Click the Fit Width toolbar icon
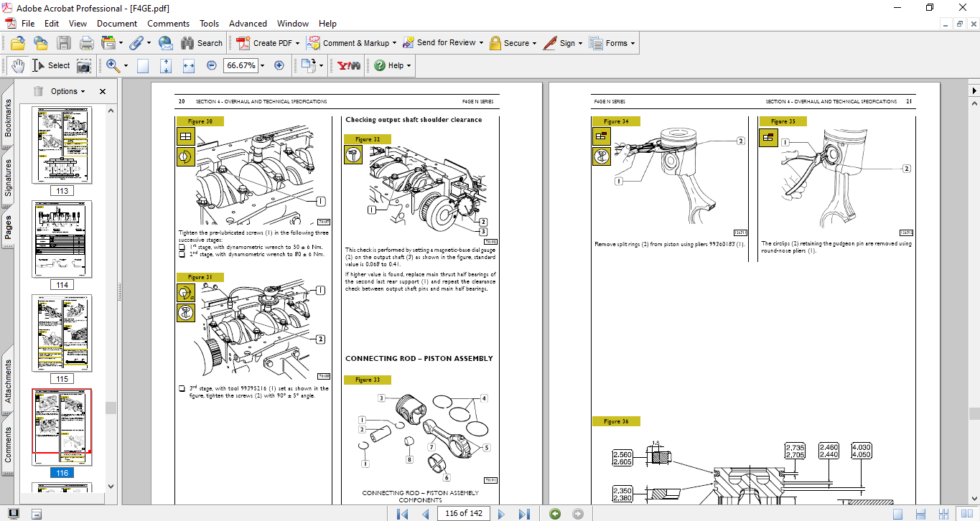This screenshot has width=980, height=521. pos(189,65)
